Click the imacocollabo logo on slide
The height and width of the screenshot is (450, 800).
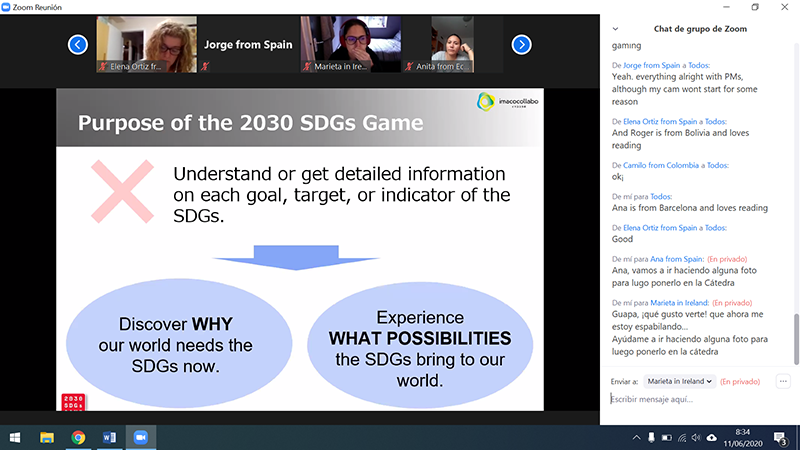click(507, 102)
